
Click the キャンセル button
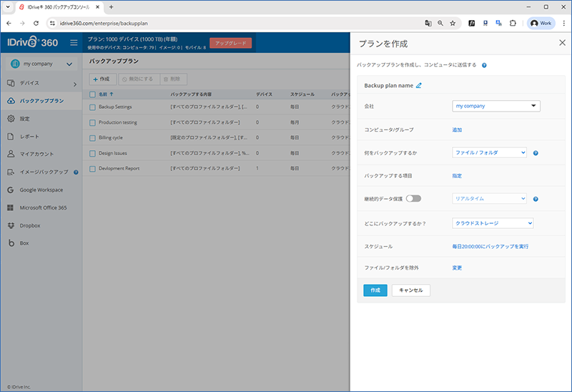pyautogui.click(x=411, y=290)
